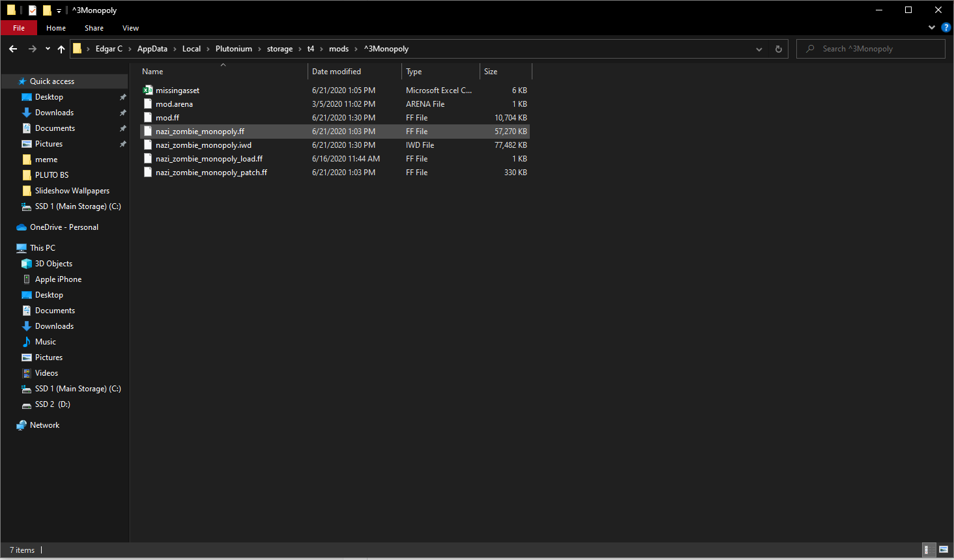Unpin Desktop using its pin icon
Image resolution: width=954 pixels, height=560 pixels.
point(123,97)
